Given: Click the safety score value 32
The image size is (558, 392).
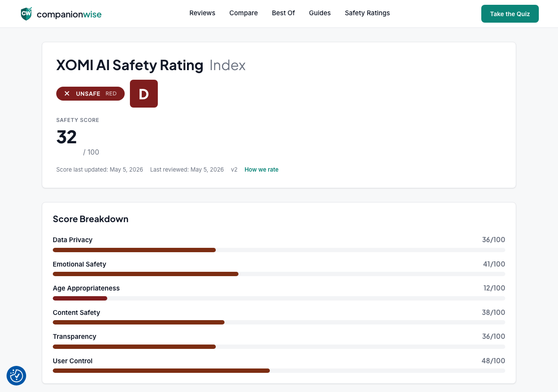Looking at the screenshot, I should [67, 137].
